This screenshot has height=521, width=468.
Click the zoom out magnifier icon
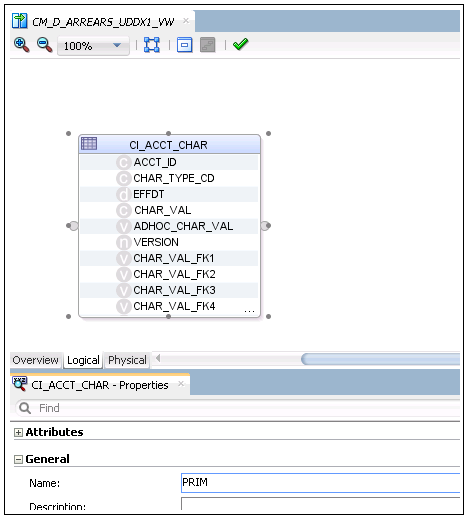(44, 45)
